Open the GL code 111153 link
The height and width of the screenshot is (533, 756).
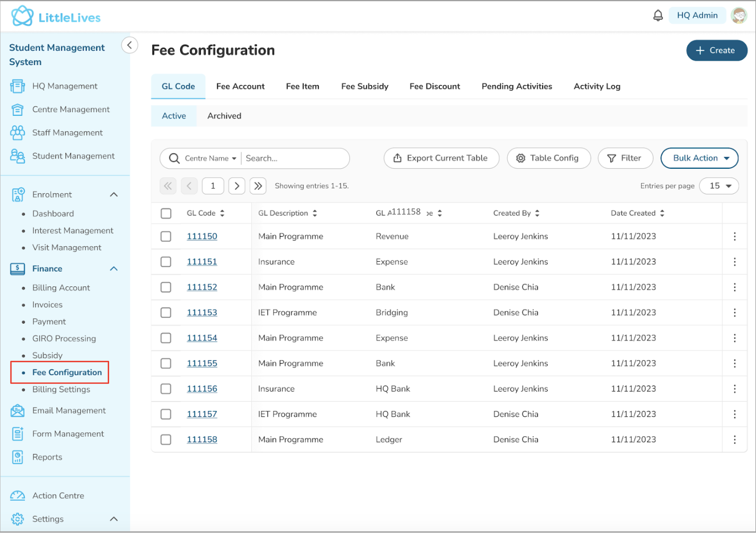click(x=202, y=313)
